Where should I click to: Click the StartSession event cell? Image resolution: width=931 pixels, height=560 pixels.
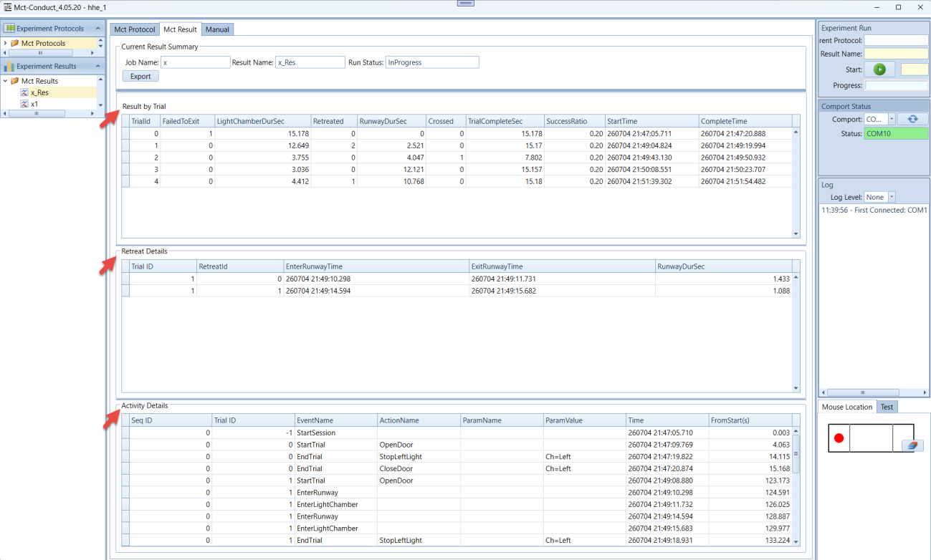[x=335, y=433]
